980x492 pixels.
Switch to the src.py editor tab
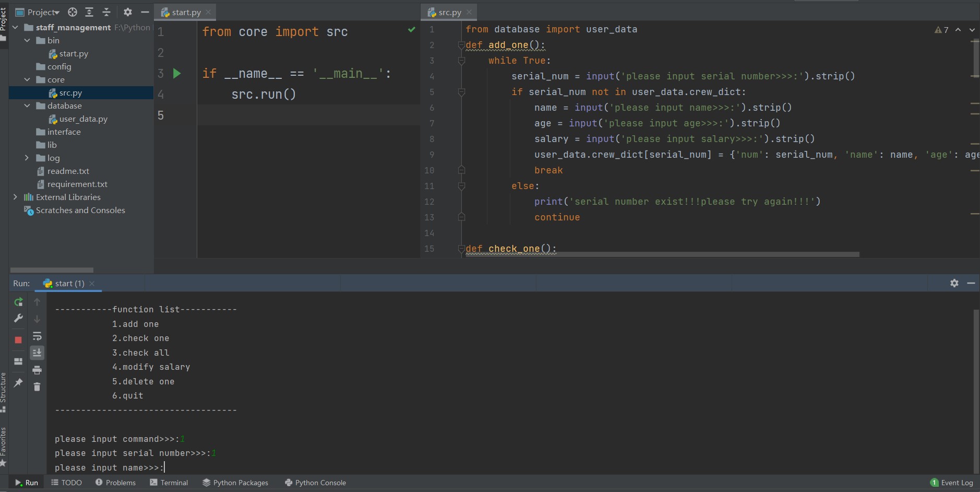click(x=449, y=12)
